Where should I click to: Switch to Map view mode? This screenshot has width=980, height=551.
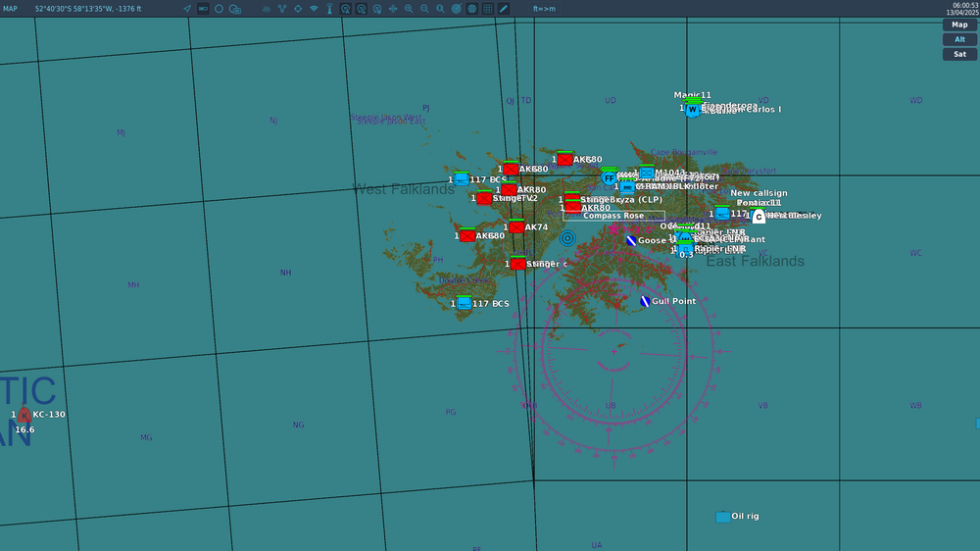coord(959,25)
